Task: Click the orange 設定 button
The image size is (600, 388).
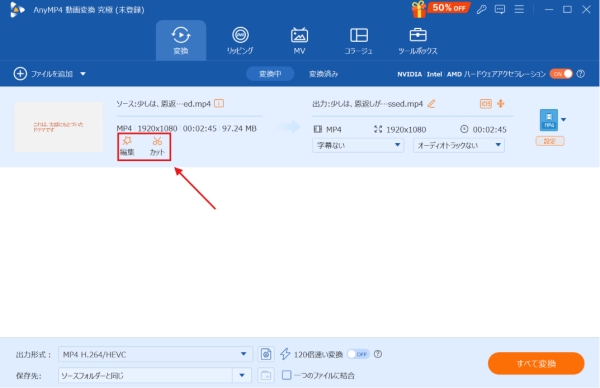Action: (x=550, y=141)
